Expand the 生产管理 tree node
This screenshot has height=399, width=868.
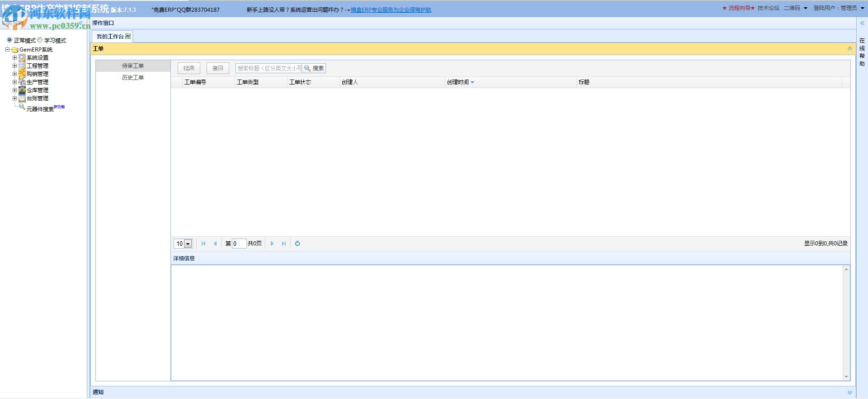click(14, 82)
